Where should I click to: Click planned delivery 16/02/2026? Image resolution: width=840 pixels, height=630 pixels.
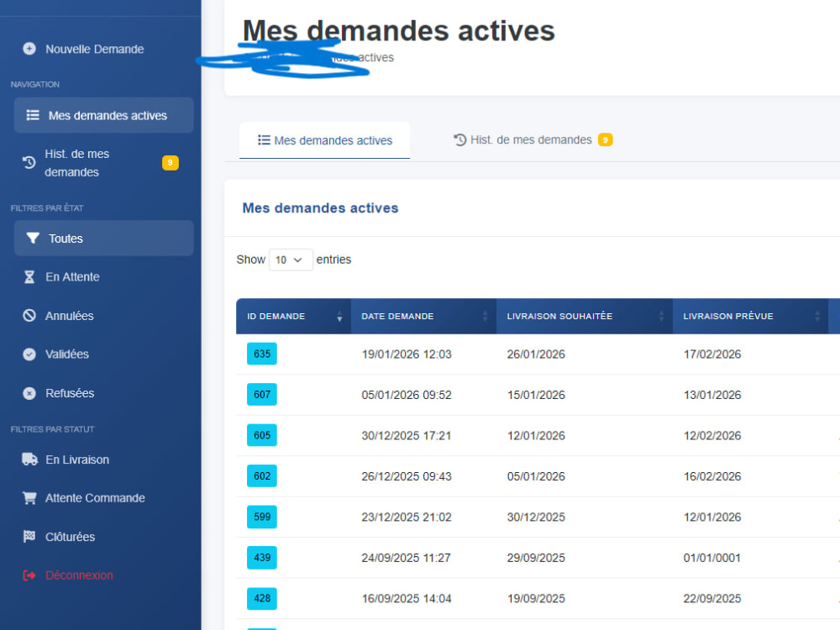click(712, 476)
